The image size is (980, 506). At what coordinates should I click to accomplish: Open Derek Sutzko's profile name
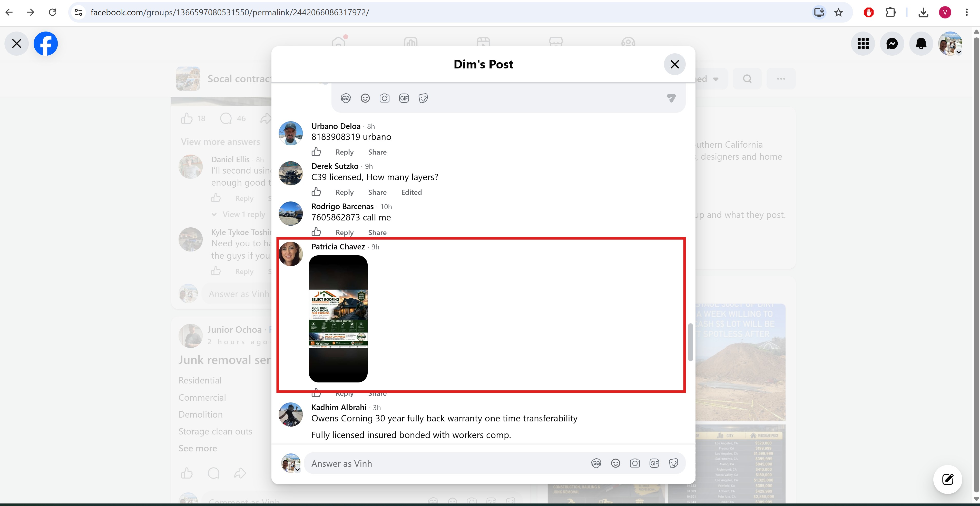(335, 166)
